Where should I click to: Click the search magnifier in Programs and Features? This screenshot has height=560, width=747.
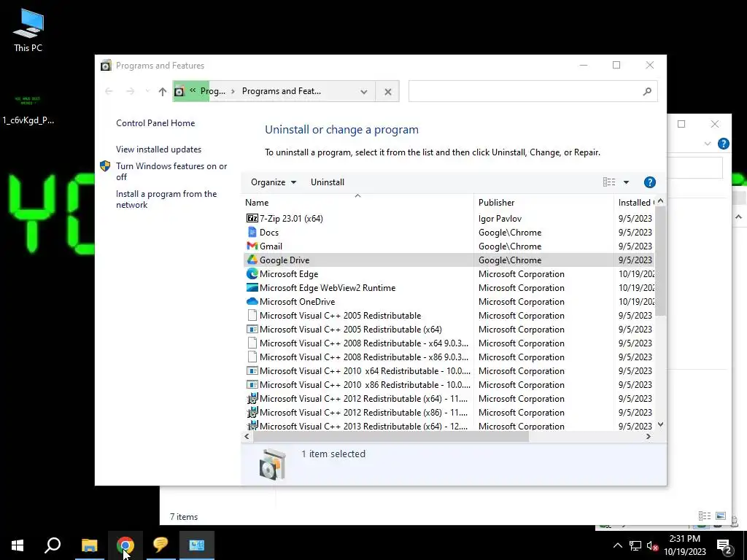click(x=647, y=91)
